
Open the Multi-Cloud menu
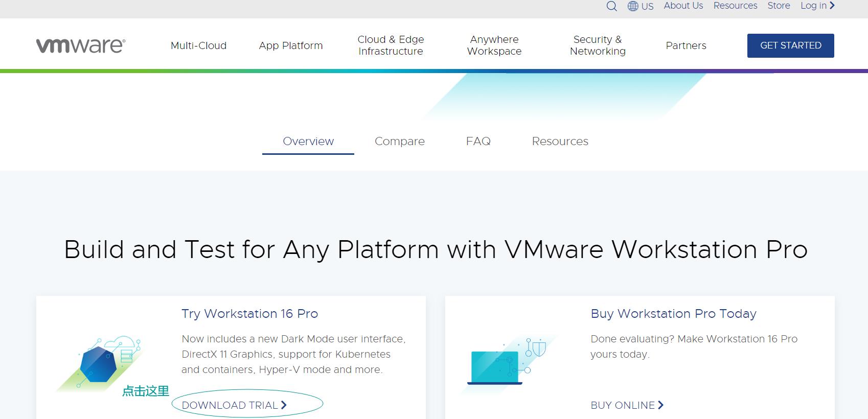click(x=198, y=45)
